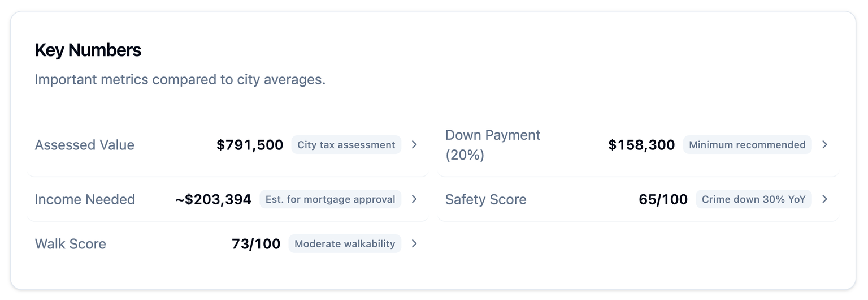Click the "Minimum recommended" badge

pos(747,145)
